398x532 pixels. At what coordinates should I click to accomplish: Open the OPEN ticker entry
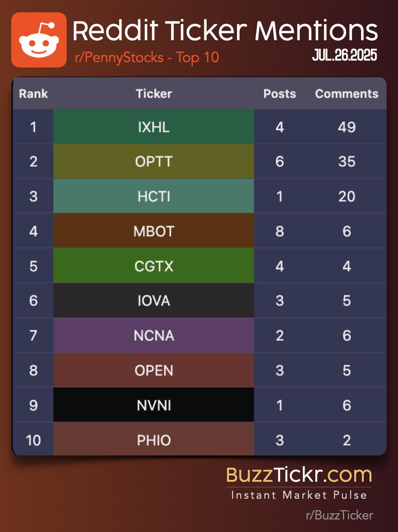click(x=154, y=370)
